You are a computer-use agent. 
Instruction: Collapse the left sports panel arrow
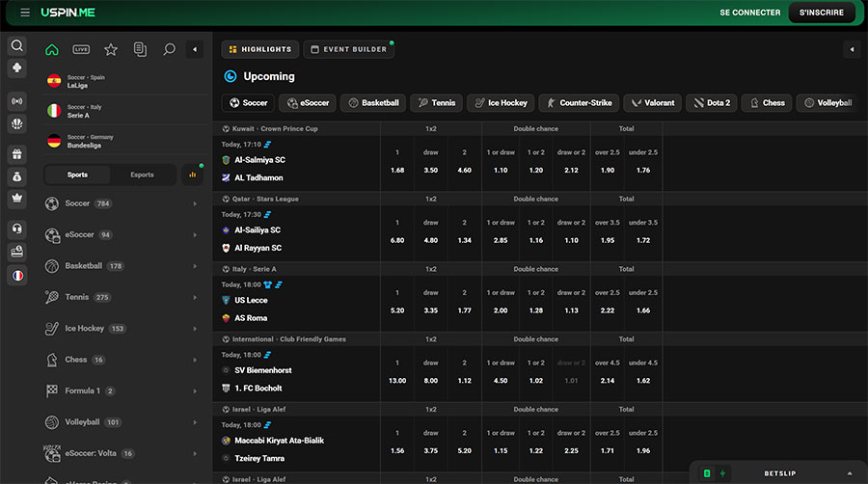tap(195, 49)
